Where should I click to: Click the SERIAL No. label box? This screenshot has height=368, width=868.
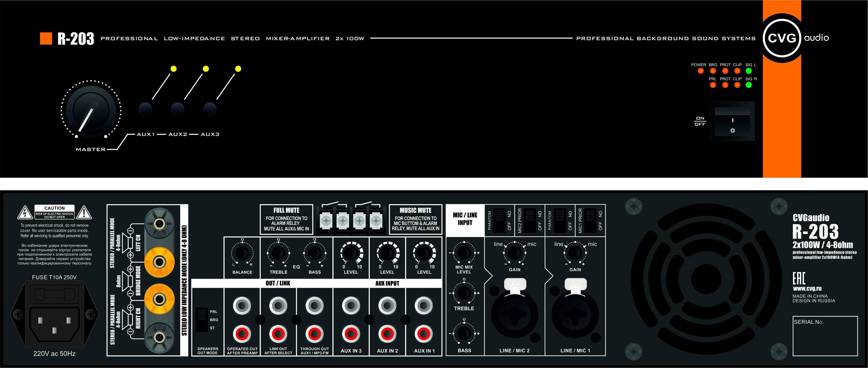click(x=825, y=336)
